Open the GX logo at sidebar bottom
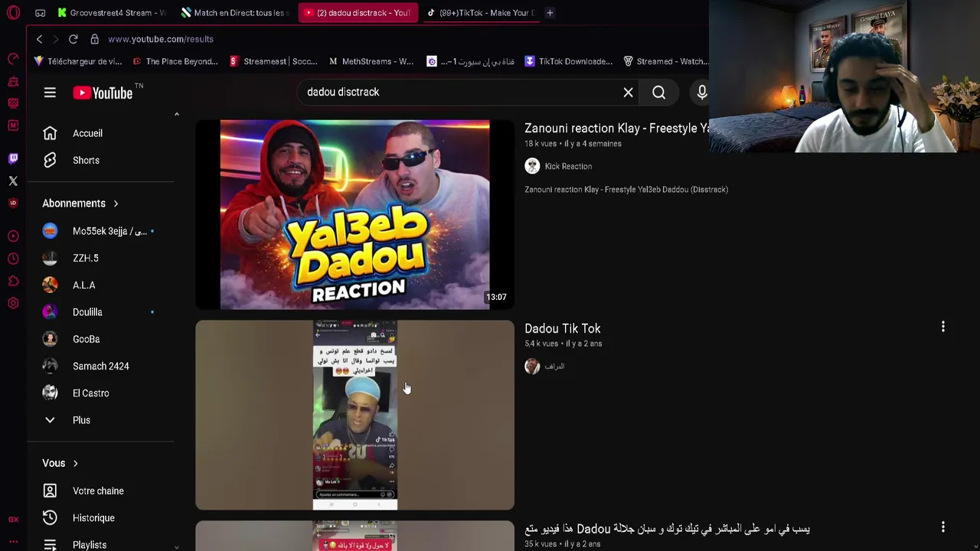 pyautogui.click(x=13, y=520)
